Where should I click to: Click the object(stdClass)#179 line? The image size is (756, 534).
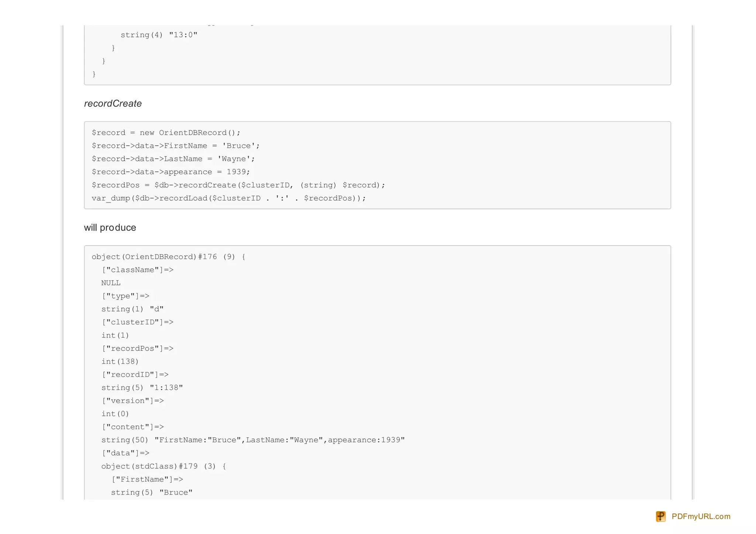click(164, 466)
